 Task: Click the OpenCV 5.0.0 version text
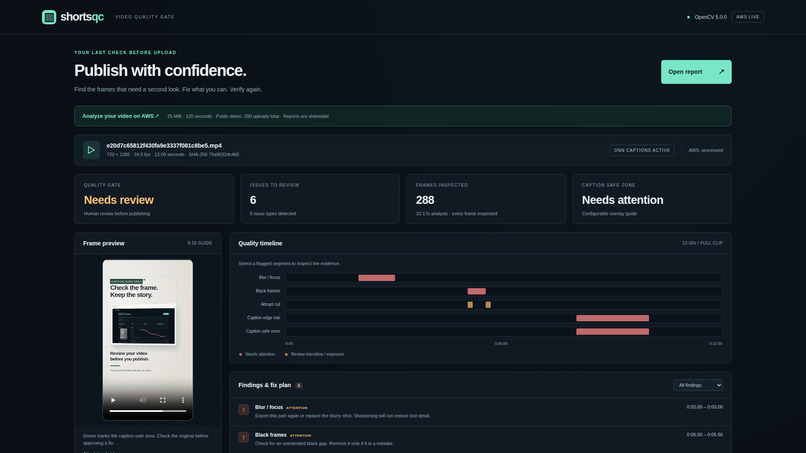pyautogui.click(x=710, y=17)
